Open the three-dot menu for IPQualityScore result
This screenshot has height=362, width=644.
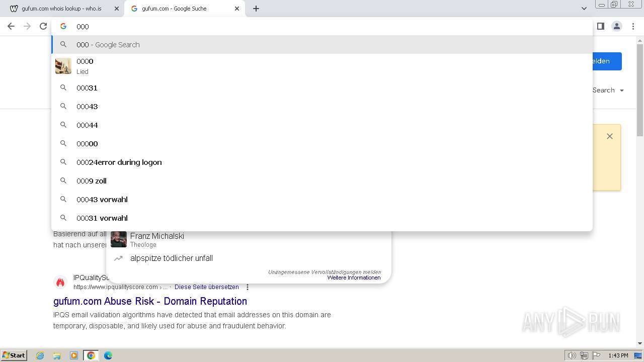tap(248, 287)
